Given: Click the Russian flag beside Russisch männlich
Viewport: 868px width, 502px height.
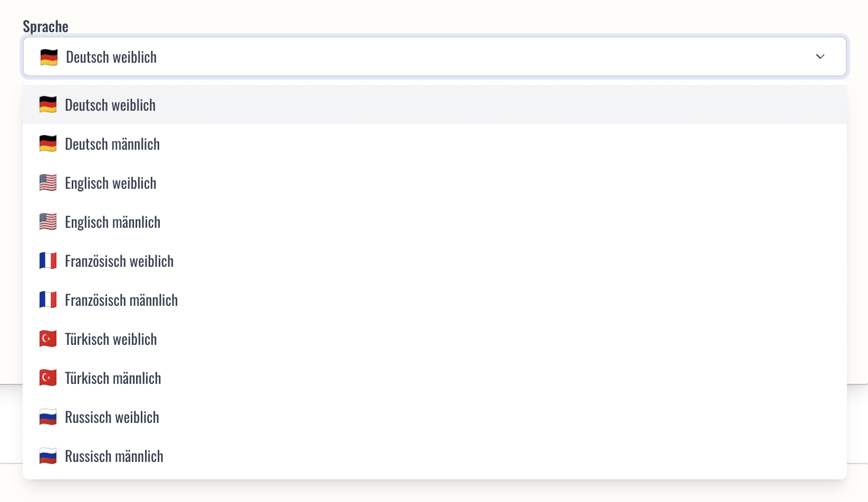Looking at the screenshot, I should point(48,456).
